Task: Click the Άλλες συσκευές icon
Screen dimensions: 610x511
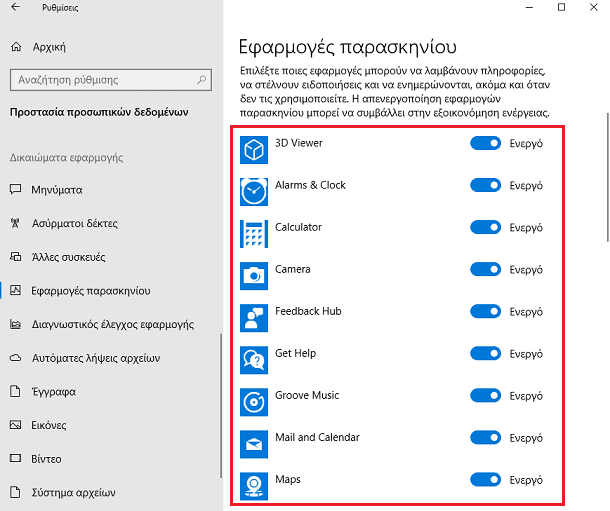Action: [16, 257]
